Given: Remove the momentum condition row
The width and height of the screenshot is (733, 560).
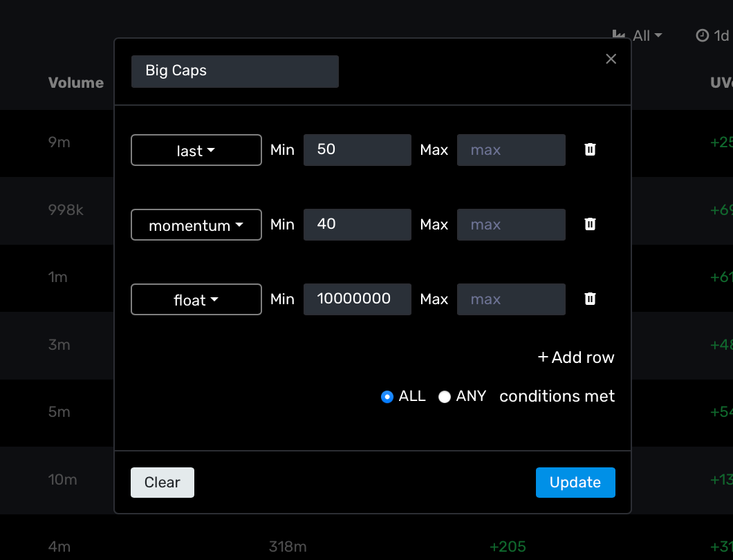Looking at the screenshot, I should pyautogui.click(x=590, y=225).
